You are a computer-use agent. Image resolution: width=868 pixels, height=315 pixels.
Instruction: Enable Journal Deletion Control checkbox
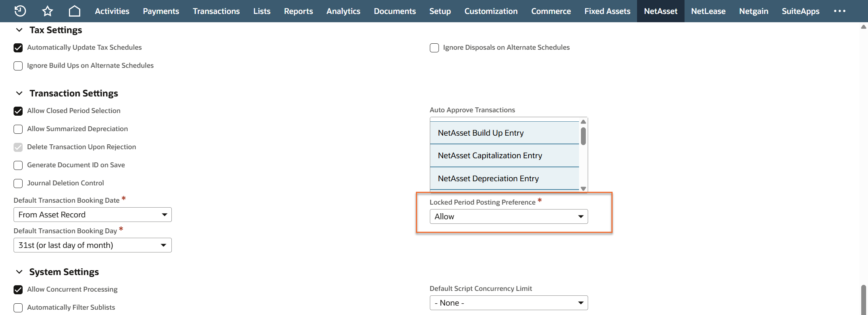(18, 183)
